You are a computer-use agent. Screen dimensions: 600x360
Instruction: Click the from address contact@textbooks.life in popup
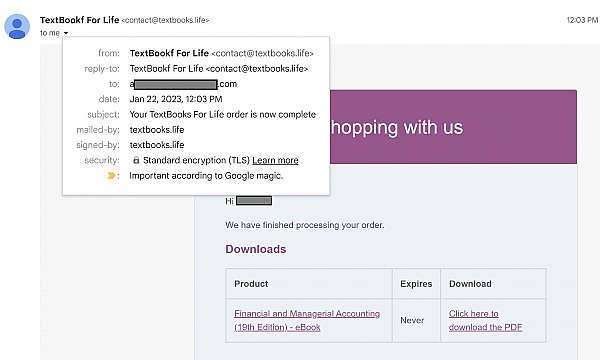pyautogui.click(x=262, y=53)
